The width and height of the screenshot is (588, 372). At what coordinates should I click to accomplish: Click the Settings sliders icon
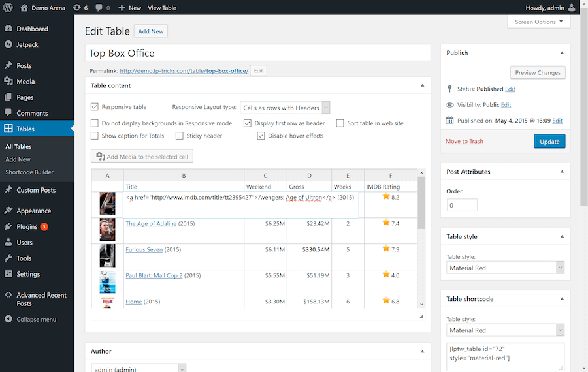[x=8, y=274]
